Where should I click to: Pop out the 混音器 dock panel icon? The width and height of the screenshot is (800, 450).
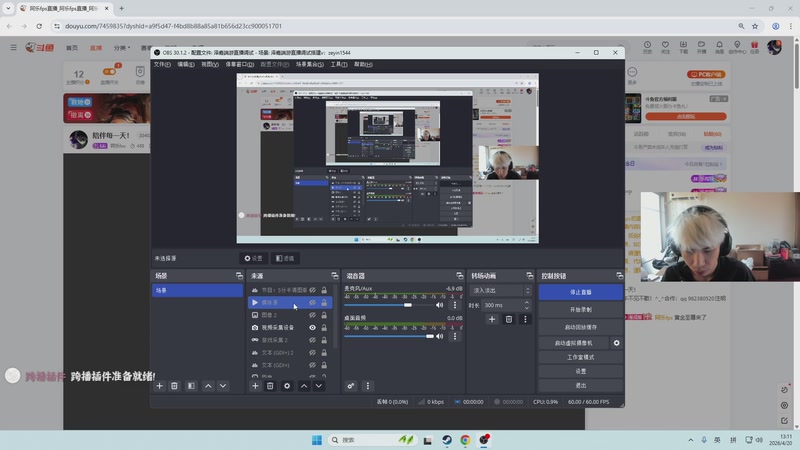point(460,276)
